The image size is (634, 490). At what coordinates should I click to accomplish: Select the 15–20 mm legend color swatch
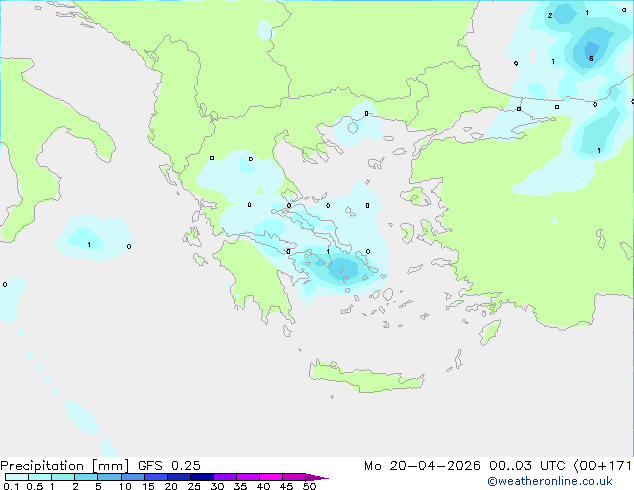pos(155,477)
